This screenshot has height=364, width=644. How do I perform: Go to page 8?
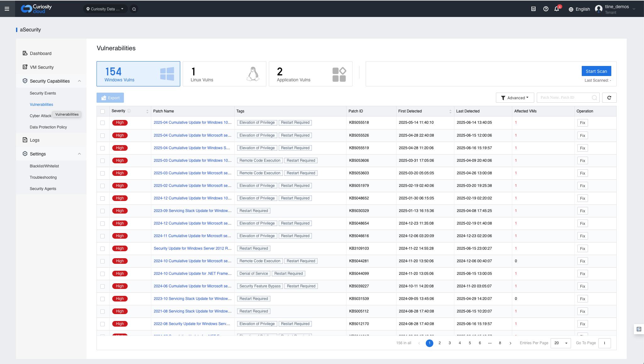[x=500, y=343]
